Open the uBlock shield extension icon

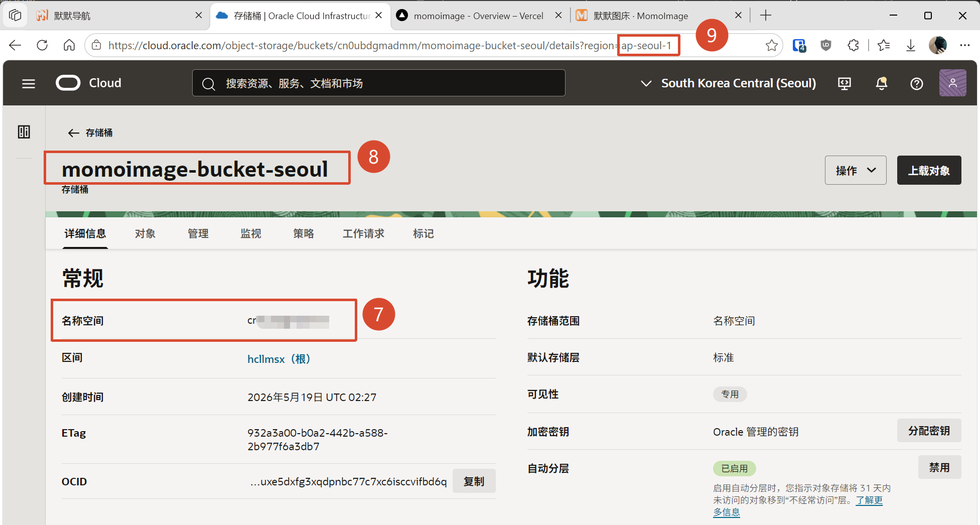click(x=826, y=46)
